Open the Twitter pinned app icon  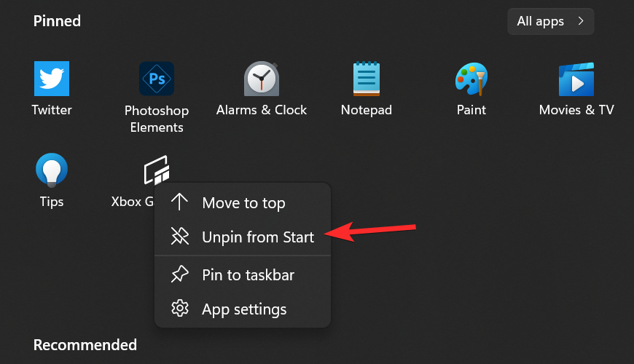(x=52, y=79)
